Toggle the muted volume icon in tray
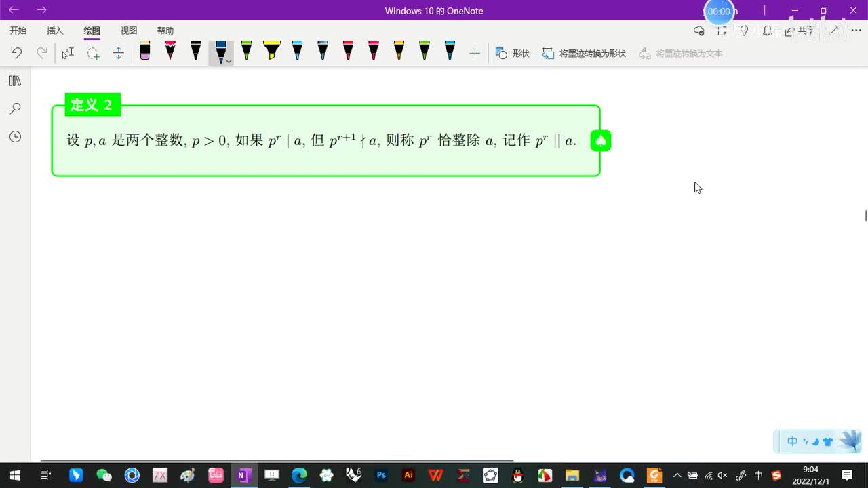 723,475
